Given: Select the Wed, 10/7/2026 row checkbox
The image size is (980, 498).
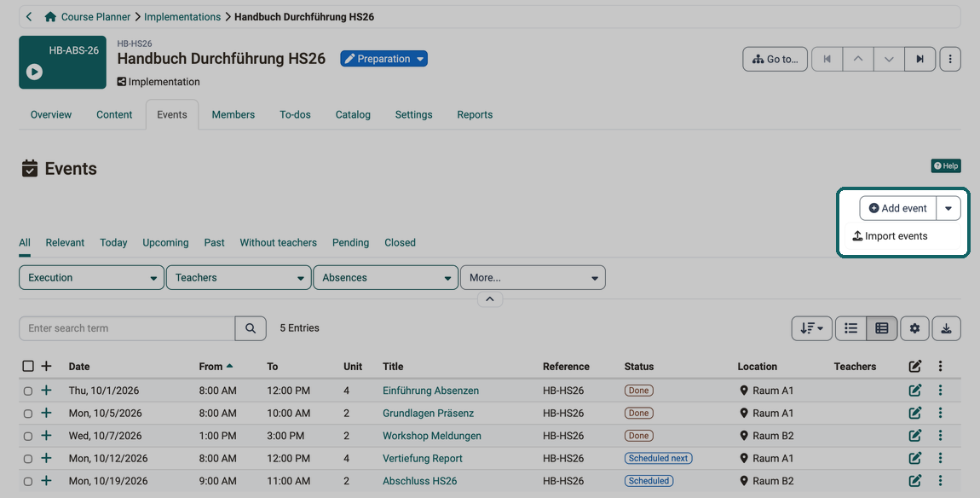Looking at the screenshot, I should [x=27, y=436].
